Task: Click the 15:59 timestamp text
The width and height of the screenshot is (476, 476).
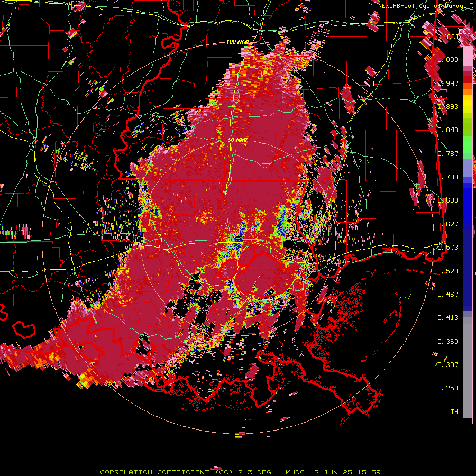Action: [x=368, y=472]
